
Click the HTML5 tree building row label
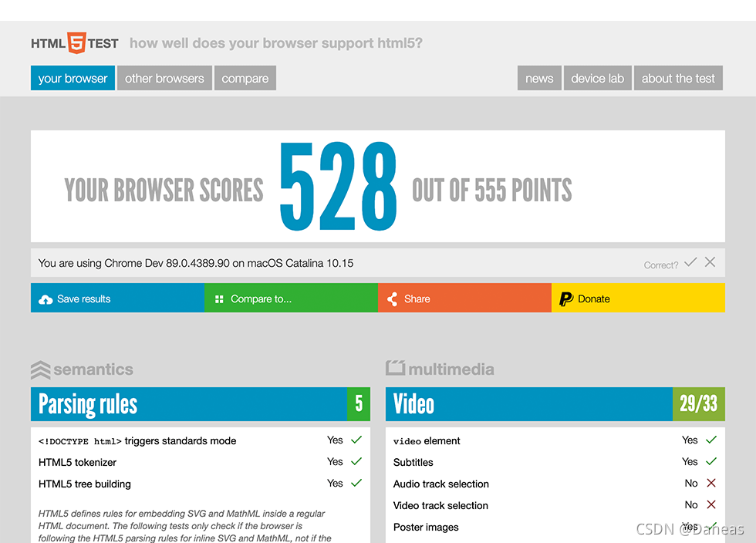[84, 484]
